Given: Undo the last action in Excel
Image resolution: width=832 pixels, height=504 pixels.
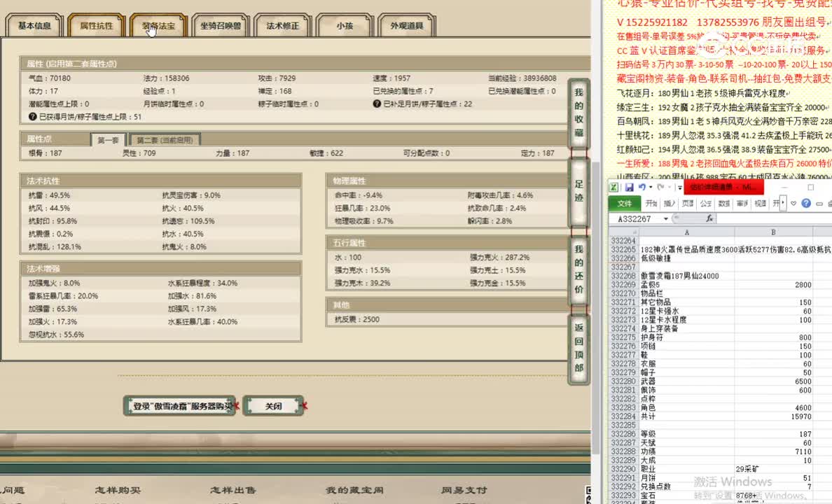Looking at the screenshot, I should point(642,188).
